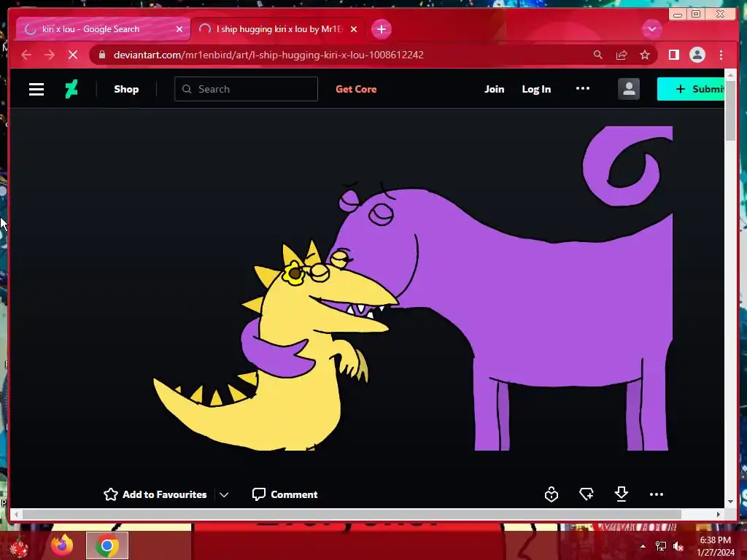
Task: Click the Log In button
Action: coord(536,89)
